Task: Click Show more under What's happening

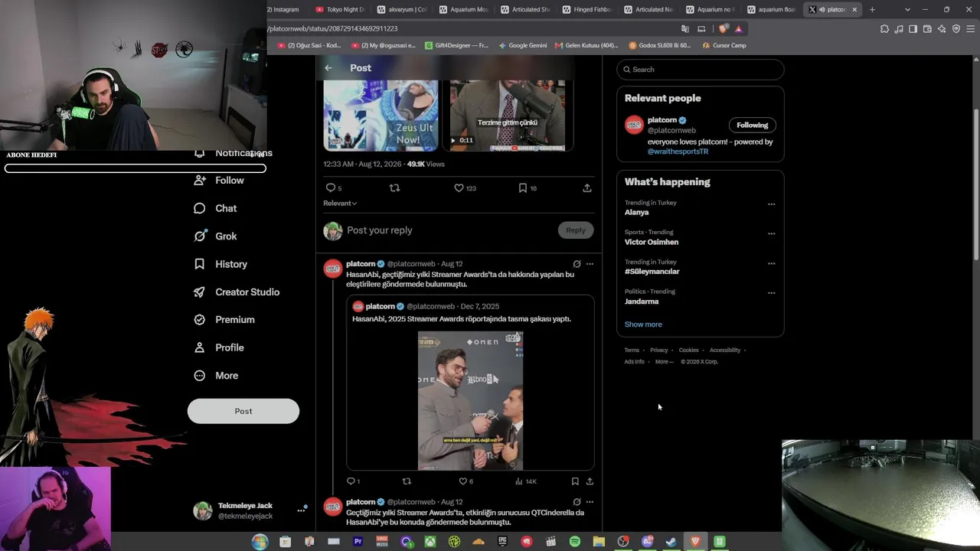Action: (643, 324)
